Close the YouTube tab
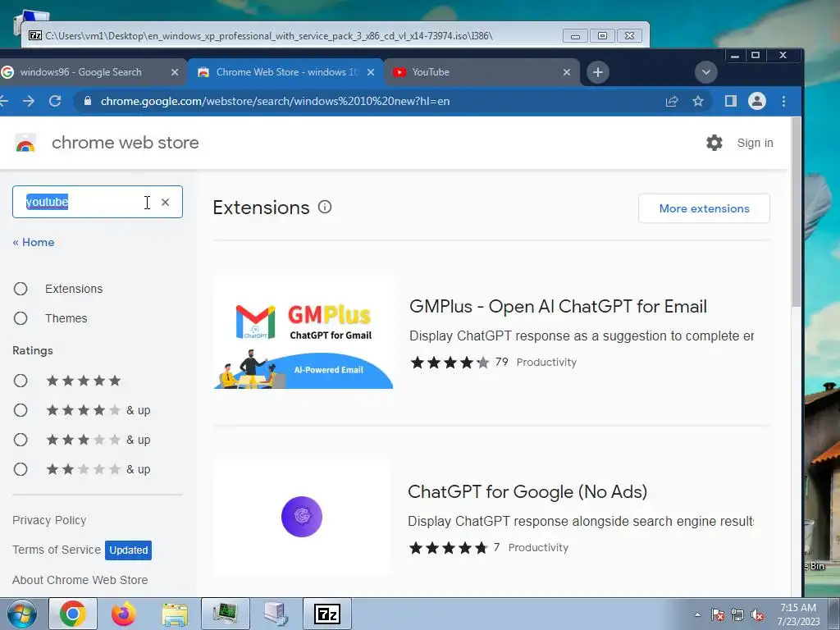 coord(567,72)
